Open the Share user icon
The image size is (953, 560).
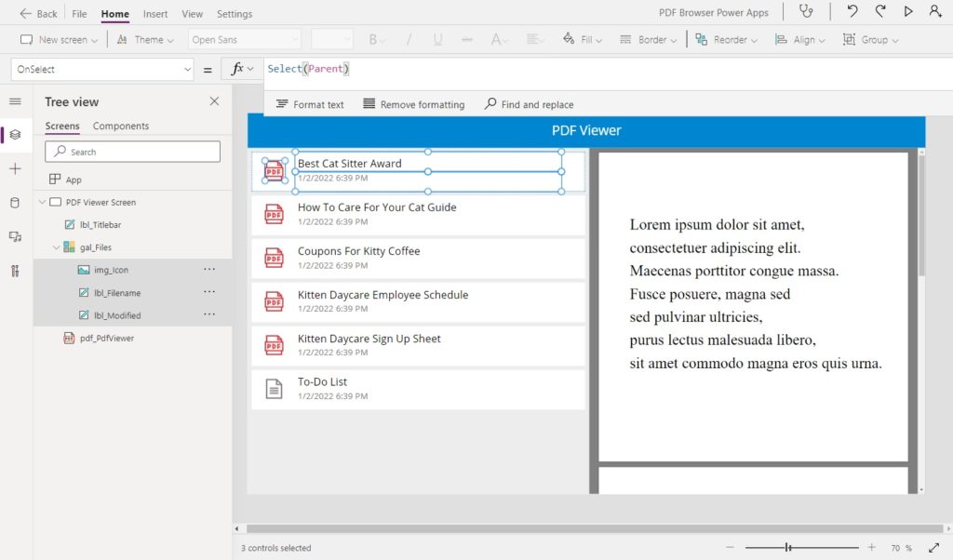point(935,11)
